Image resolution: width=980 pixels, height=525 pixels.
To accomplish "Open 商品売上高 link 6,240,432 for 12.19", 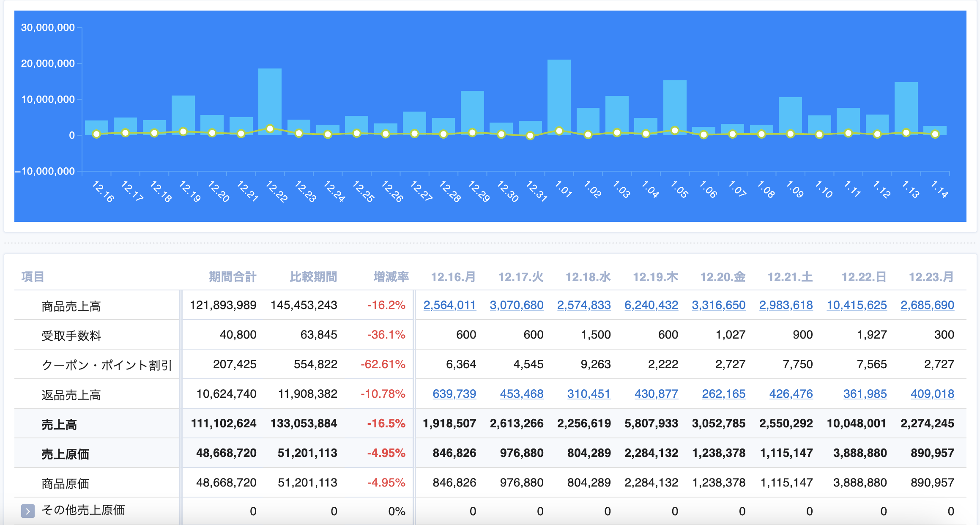I will (x=651, y=305).
